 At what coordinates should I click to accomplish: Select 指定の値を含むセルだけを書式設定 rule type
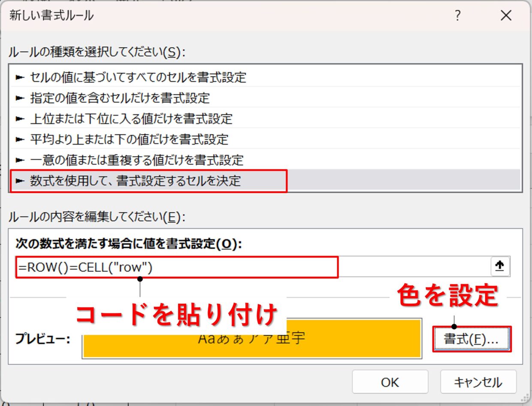pyautogui.click(x=265, y=98)
